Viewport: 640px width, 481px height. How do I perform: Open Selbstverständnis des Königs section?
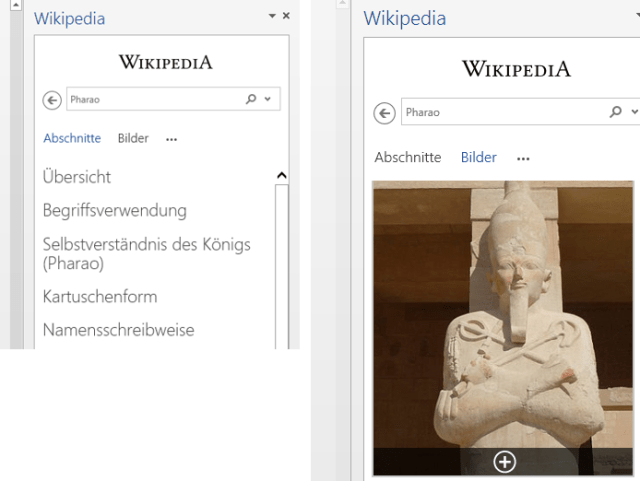pos(147,254)
